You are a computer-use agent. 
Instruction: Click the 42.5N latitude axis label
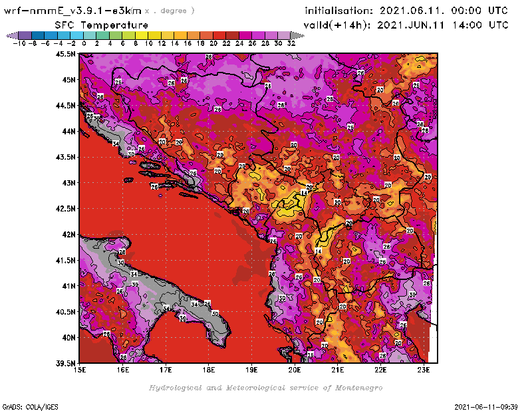click(65, 209)
